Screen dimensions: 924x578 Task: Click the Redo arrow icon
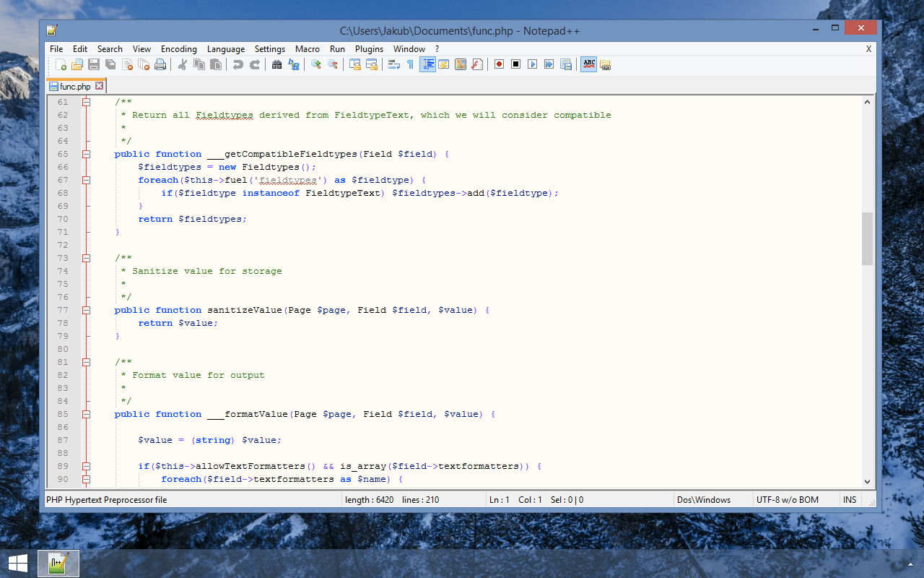[x=254, y=64]
